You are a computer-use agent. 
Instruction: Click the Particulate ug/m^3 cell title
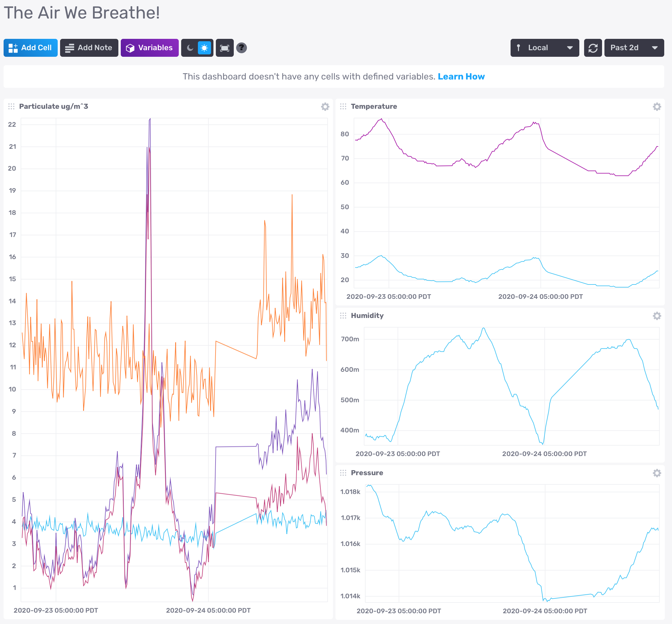point(54,106)
